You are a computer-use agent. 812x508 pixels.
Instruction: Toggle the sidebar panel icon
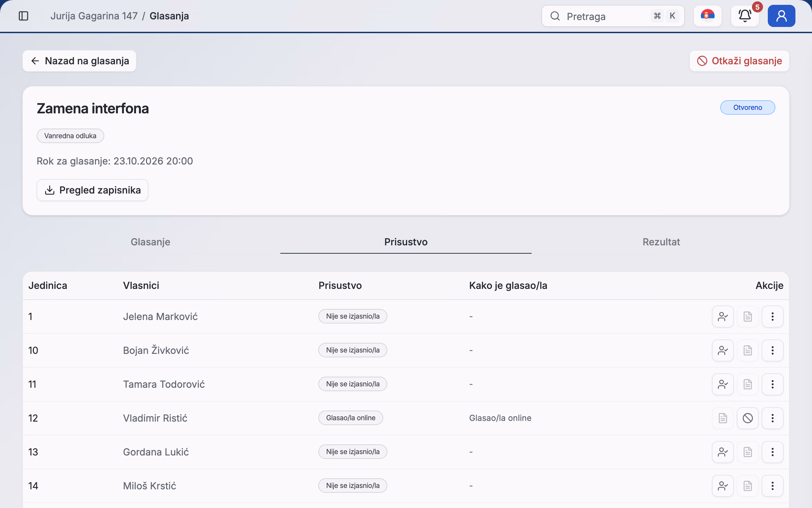23,16
